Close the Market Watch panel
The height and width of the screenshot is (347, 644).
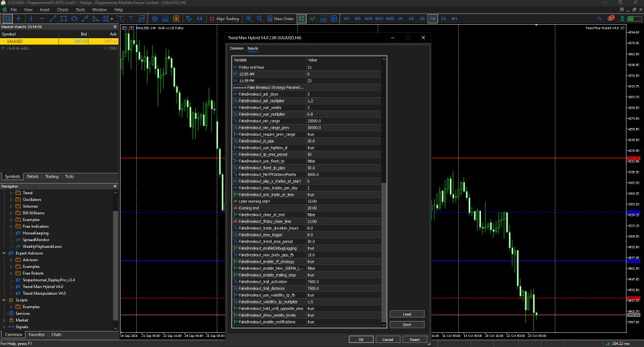point(115,27)
